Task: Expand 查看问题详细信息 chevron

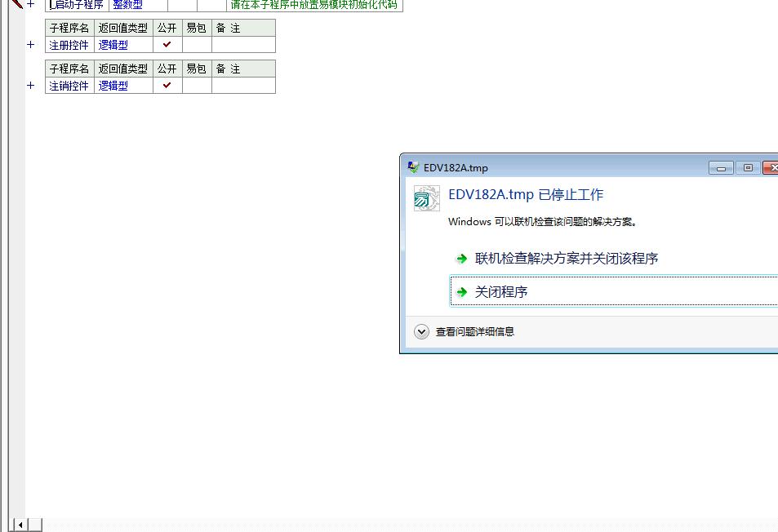Action: [x=421, y=331]
